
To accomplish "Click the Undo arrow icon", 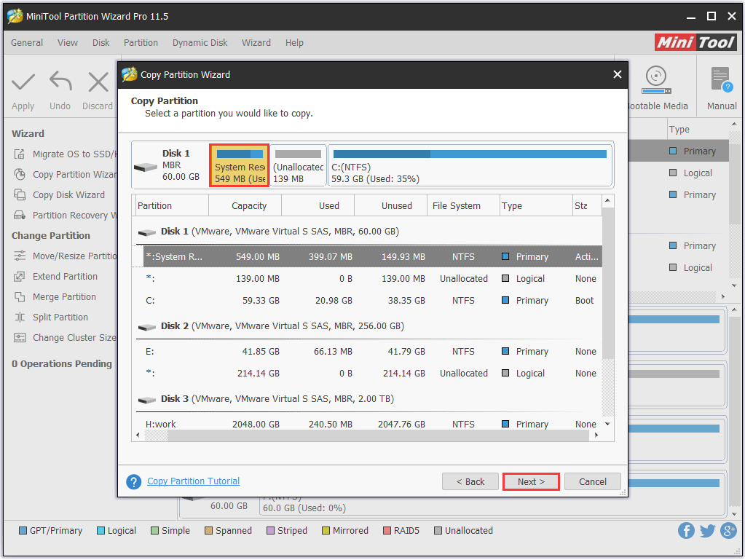I will tap(60, 82).
